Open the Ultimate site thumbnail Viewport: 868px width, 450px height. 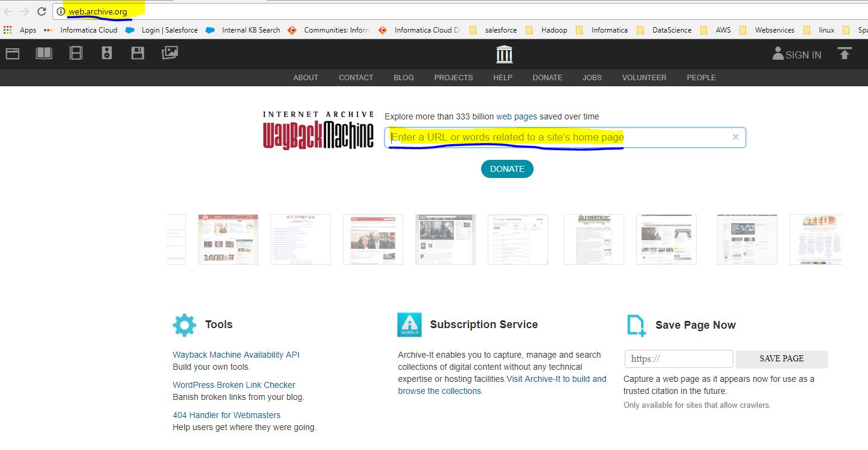tap(594, 239)
